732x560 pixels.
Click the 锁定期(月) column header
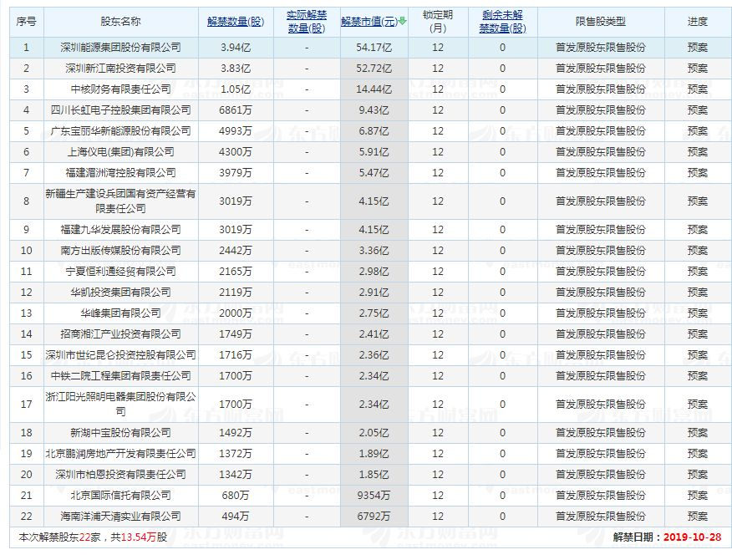click(x=437, y=22)
